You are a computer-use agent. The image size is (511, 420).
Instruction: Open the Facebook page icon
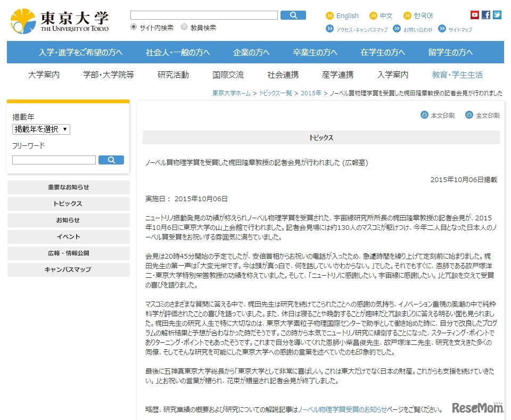[x=486, y=15]
